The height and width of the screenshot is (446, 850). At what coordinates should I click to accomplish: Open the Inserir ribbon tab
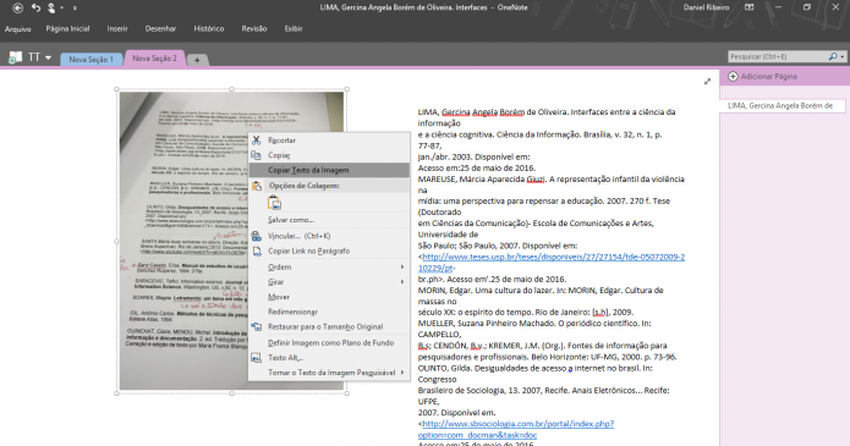[x=117, y=29]
